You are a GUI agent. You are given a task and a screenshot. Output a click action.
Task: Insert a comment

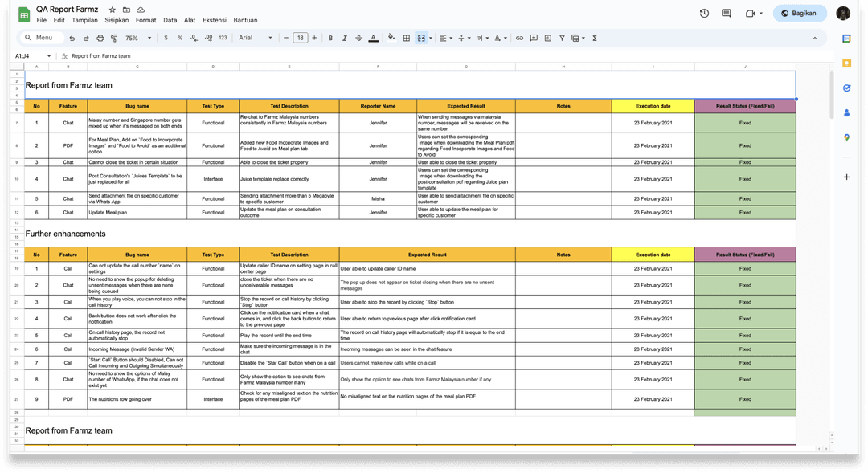tap(534, 39)
